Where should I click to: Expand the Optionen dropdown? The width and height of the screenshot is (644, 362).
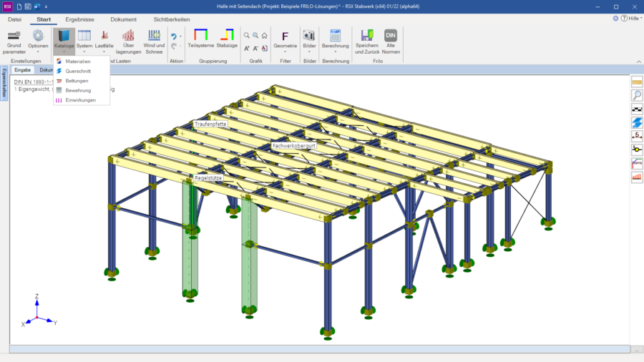[x=38, y=41]
